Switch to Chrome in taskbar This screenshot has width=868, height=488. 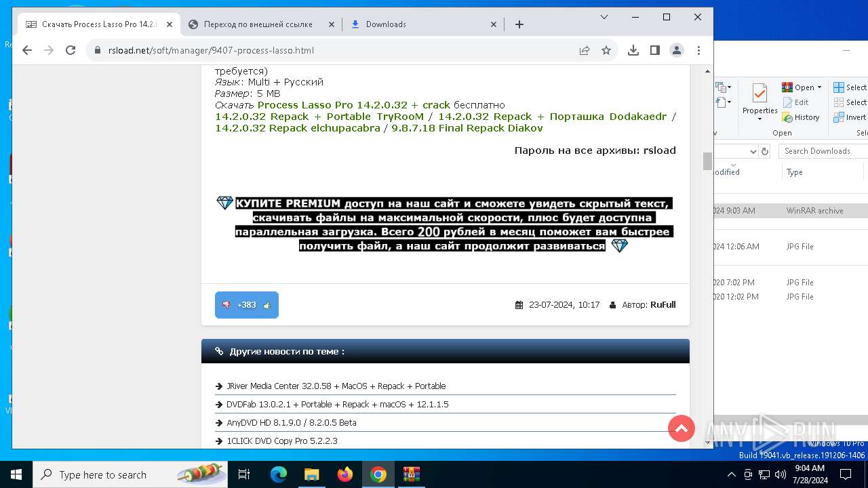(x=378, y=474)
